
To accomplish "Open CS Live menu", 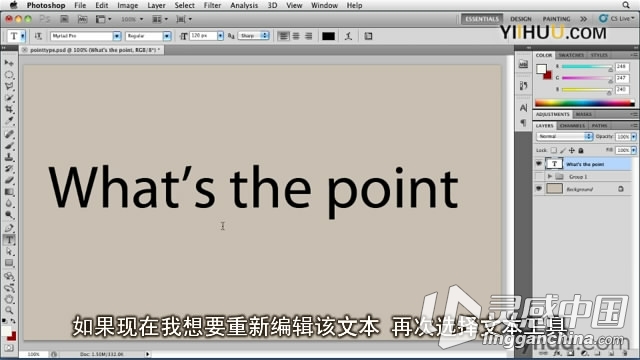I will (x=617, y=19).
